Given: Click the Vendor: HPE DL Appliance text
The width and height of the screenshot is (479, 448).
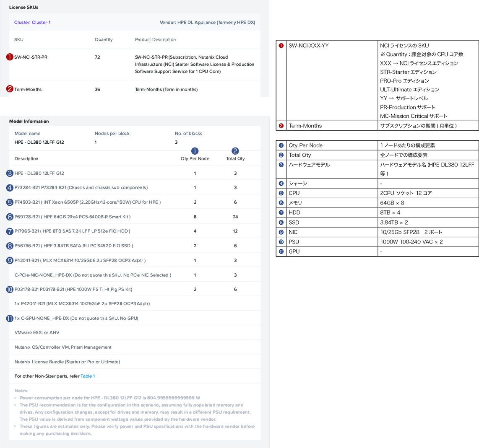Looking at the screenshot, I should click(207, 23).
